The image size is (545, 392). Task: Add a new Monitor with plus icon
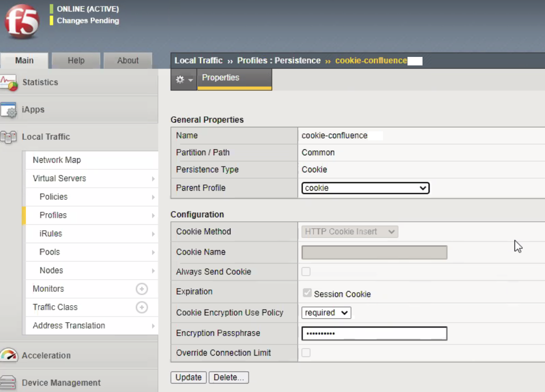(142, 289)
